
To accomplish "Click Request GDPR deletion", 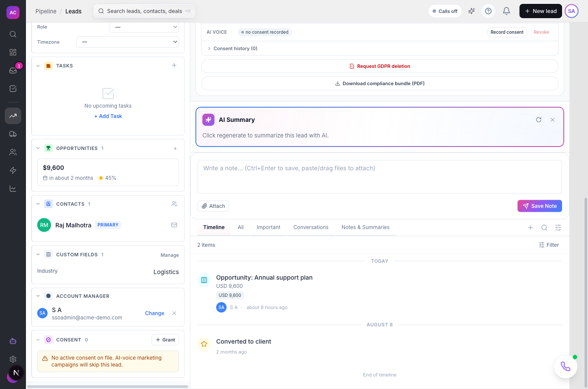I will click(380, 66).
